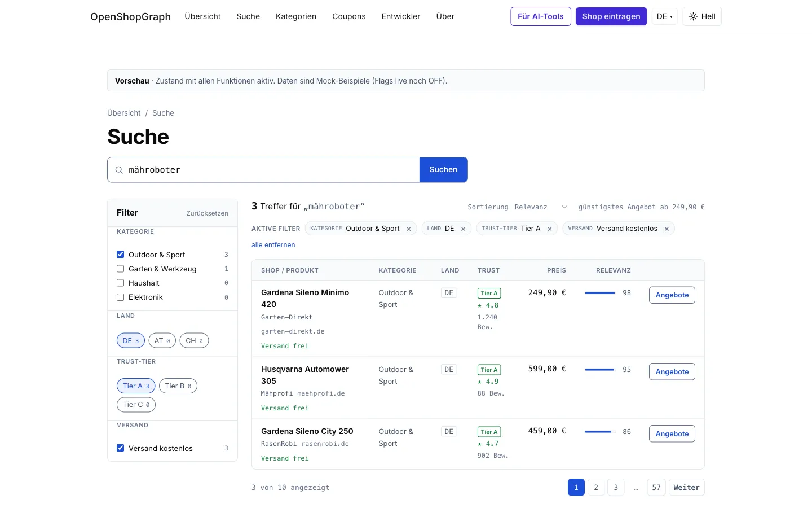Screen dimensions: 812x508
Task: Click the alle entfernen link
Action: (x=273, y=245)
